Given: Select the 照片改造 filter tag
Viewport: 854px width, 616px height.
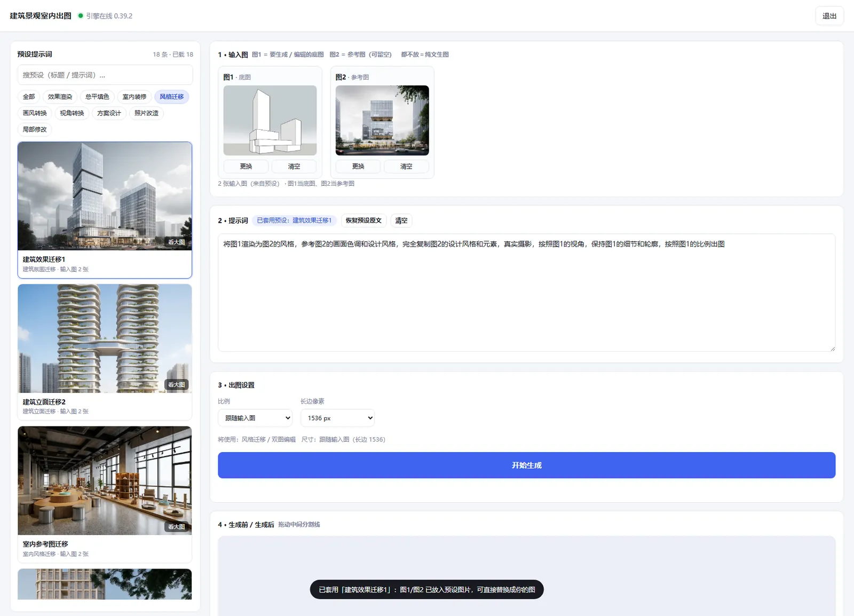Looking at the screenshot, I should 146,113.
